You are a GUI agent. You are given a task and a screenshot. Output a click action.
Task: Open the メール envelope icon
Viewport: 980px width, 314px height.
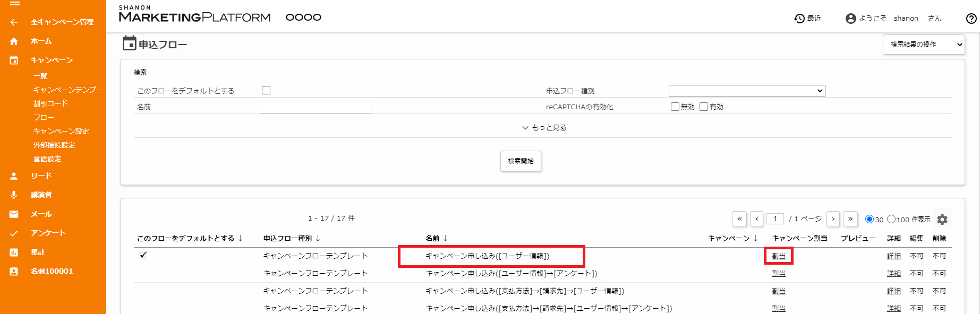[14, 214]
